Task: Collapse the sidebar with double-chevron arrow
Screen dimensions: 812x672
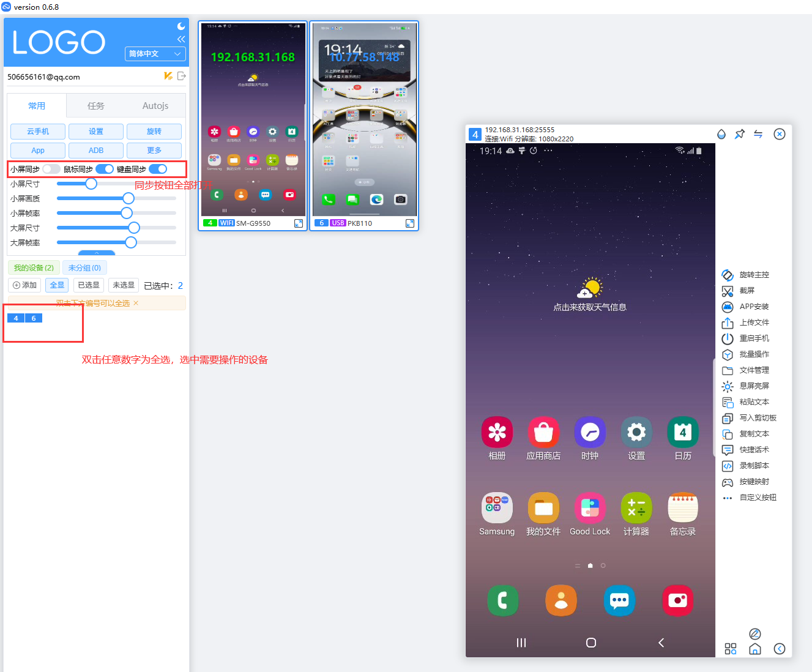Action: [x=181, y=39]
